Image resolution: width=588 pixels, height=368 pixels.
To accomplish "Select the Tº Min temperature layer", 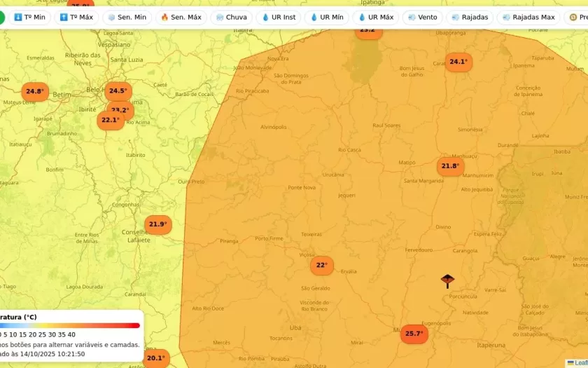I will tap(29, 17).
